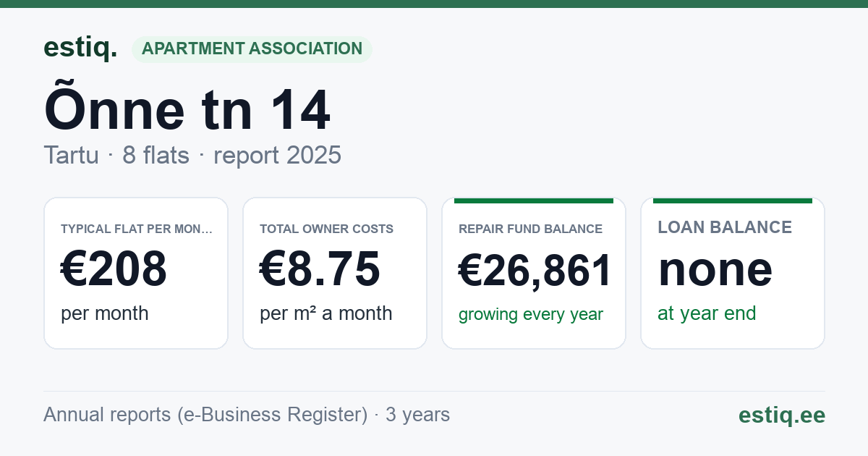Click the €208 value
The height and width of the screenshot is (456, 868).
click(114, 269)
